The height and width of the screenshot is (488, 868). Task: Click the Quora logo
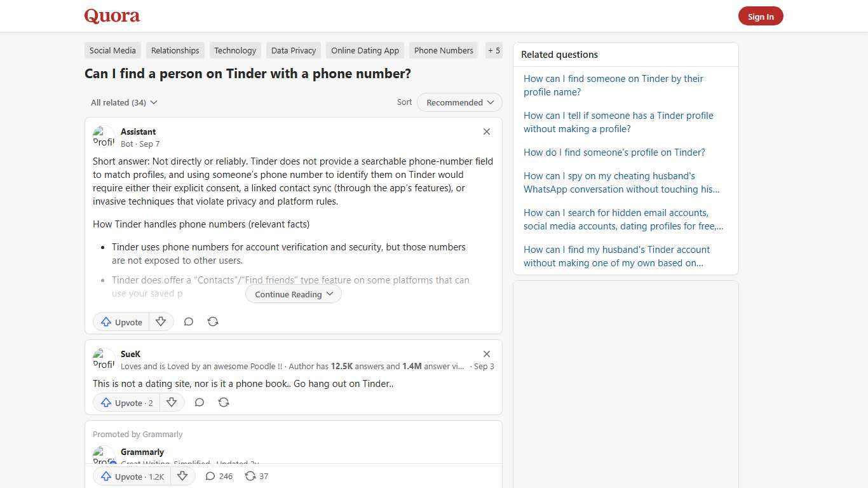(112, 16)
